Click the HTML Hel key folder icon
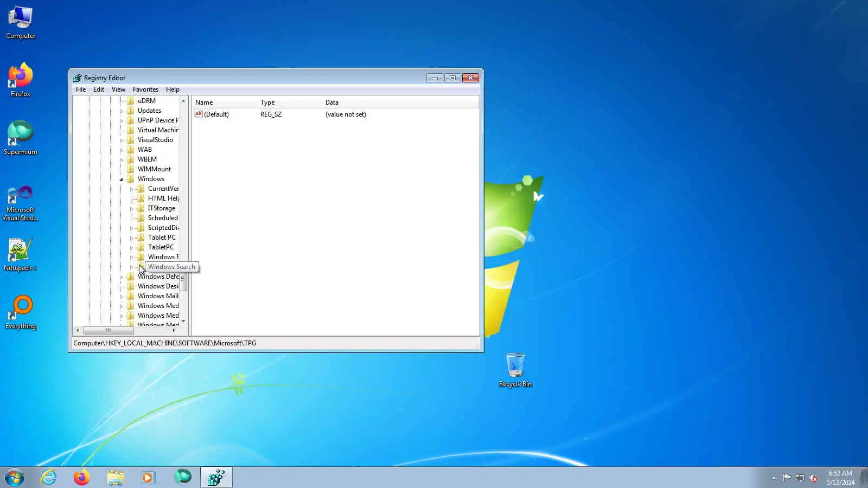 point(141,198)
